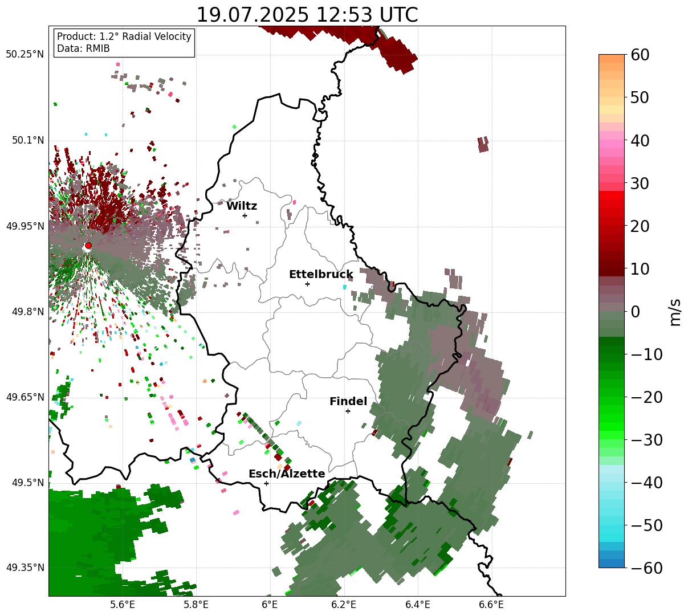Click the colorbar tick label −30

(646, 440)
